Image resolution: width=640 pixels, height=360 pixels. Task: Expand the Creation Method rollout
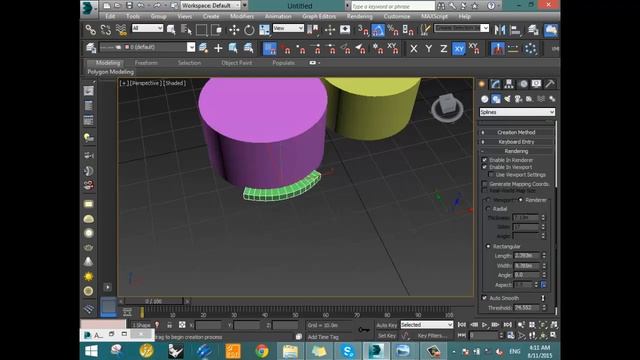pos(516,132)
